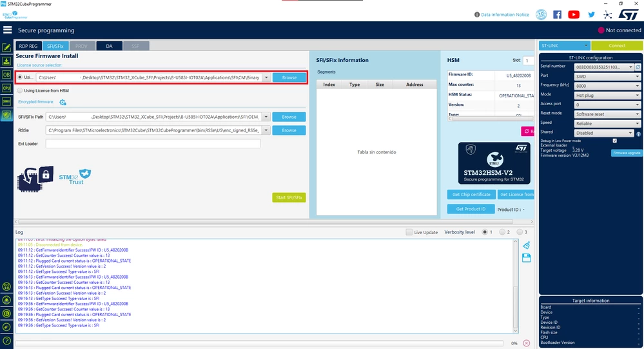Screen dimensions: 644x349
Task: Open the YouTube icon in header
Action: [574, 15]
